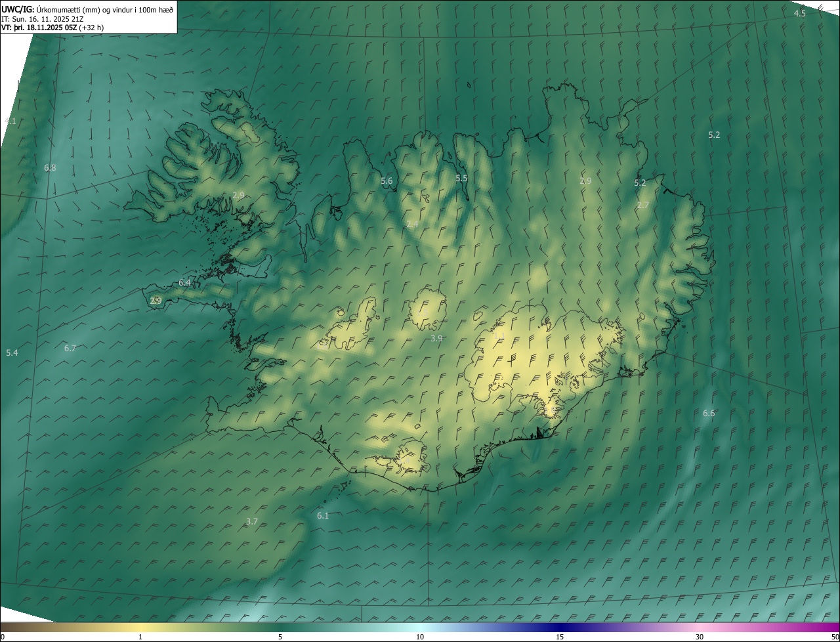The width and height of the screenshot is (840, 642).
Task: Select the 6.8 precipitable water value
Action: pyautogui.click(x=50, y=168)
